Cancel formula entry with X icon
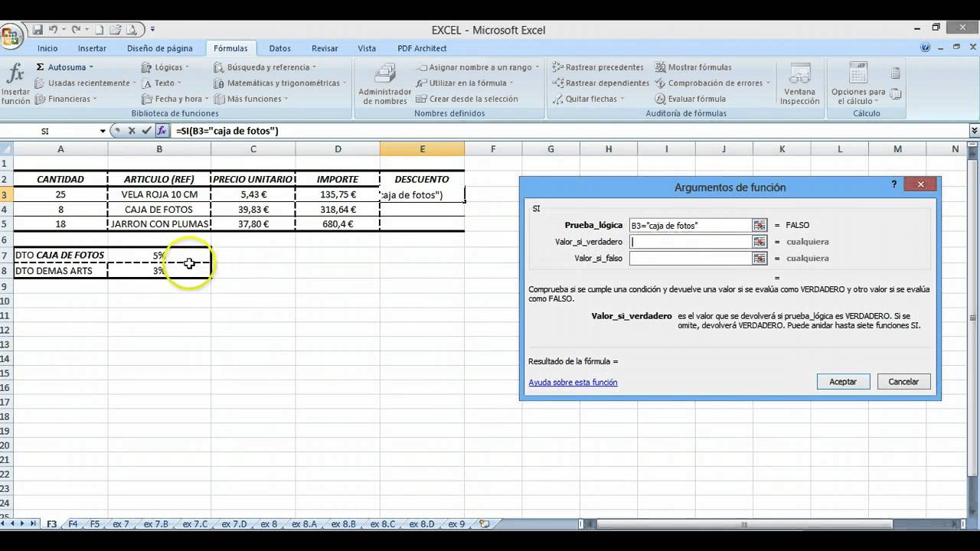Viewport: 980px width, 551px height. (132, 131)
